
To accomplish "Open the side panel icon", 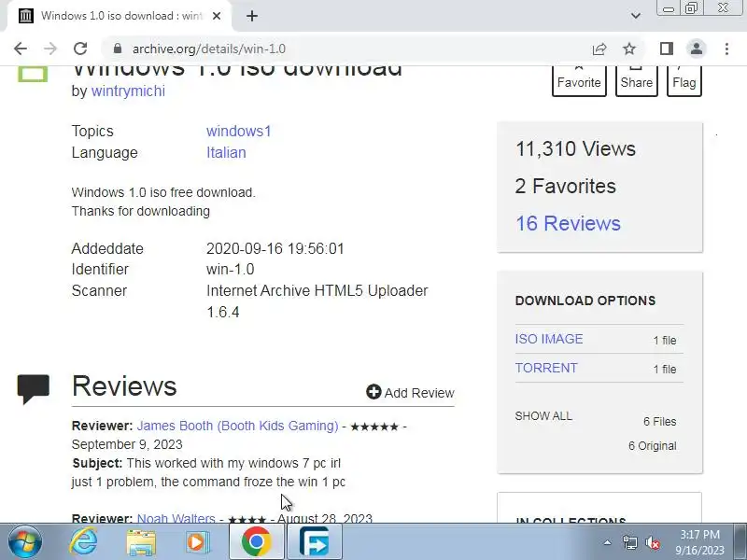I will tap(666, 49).
